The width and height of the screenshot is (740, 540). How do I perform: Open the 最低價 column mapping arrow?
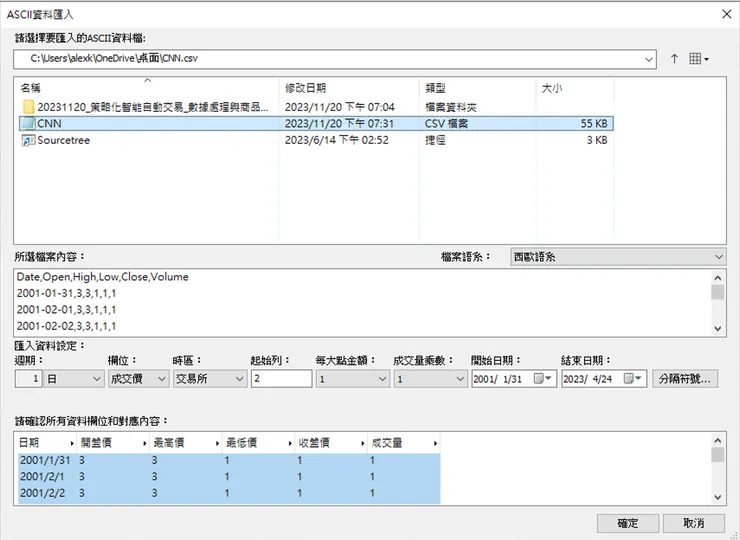point(290,443)
